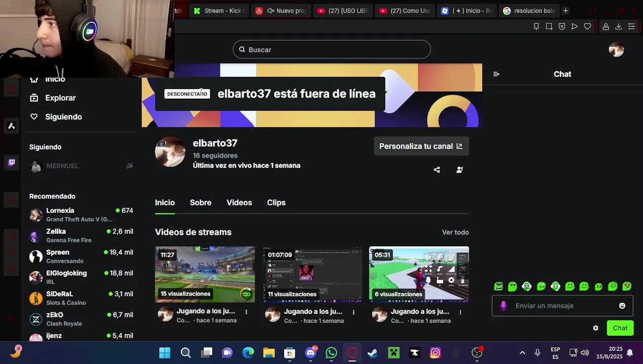
Task: Open recommended channel Zelika
Action: tap(81, 236)
